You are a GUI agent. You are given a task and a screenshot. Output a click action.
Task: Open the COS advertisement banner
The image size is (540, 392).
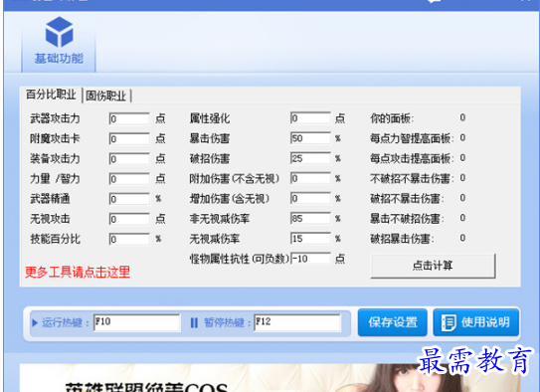point(270,378)
